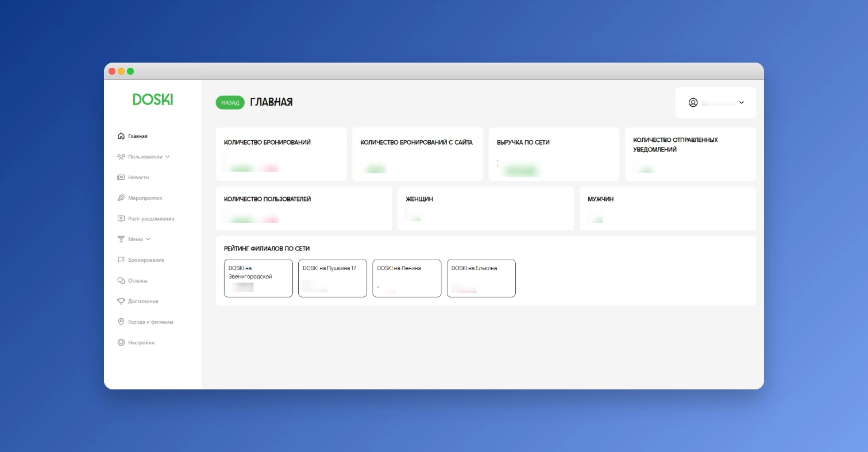Click the map pin Города и филиалы icon
Screen dimensions: 868x452
pos(121,322)
